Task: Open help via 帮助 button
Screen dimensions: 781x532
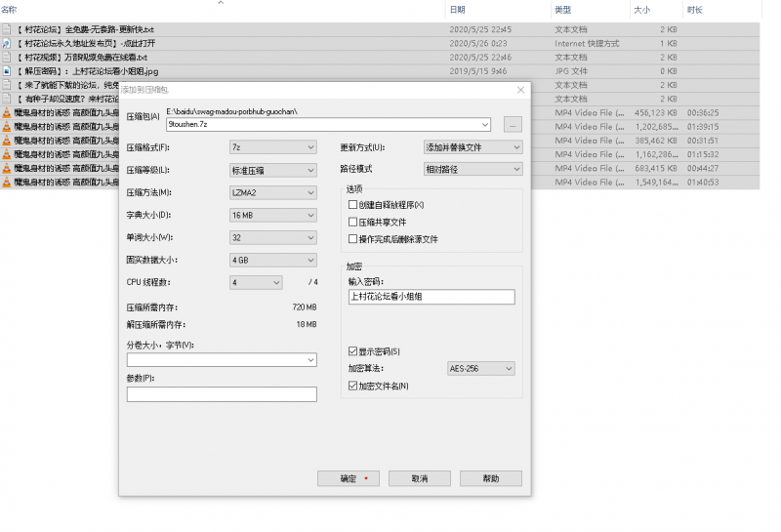Action: pos(491,478)
